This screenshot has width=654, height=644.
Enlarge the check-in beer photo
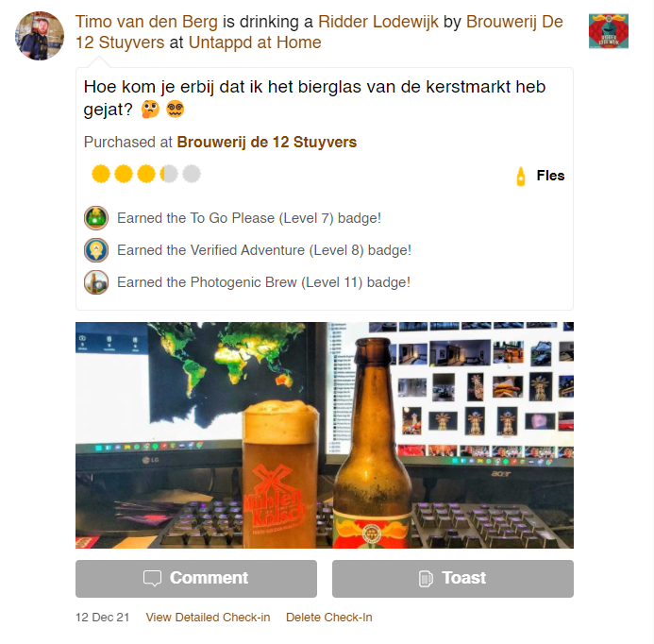coord(325,435)
